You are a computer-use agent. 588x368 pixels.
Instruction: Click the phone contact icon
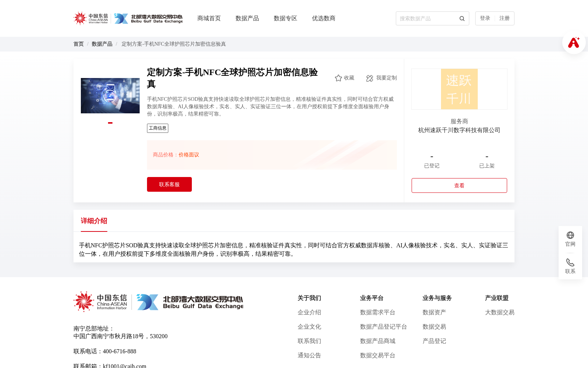point(570,262)
